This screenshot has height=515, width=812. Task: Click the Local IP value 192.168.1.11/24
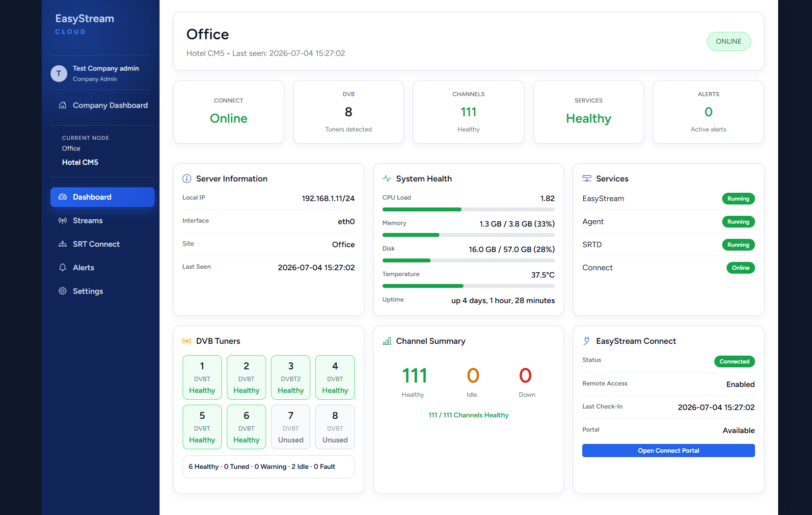(328, 198)
